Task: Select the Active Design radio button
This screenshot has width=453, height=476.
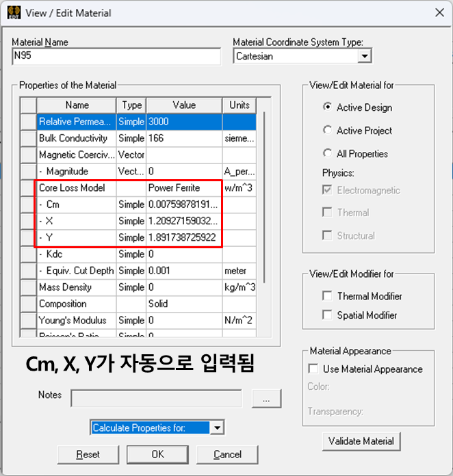Action: (328, 107)
